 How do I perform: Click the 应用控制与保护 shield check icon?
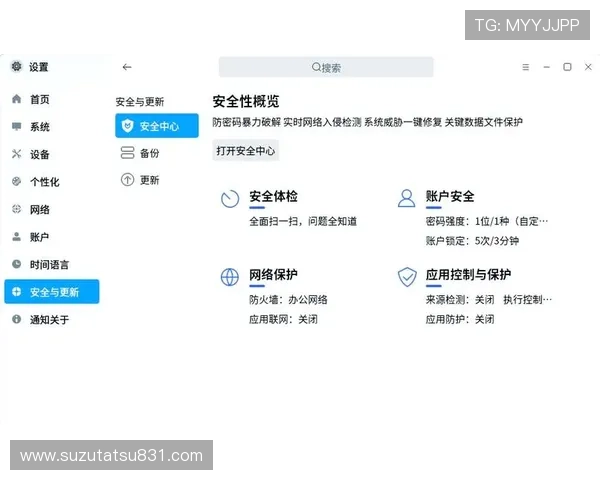pyautogui.click(x=407, y=277)
